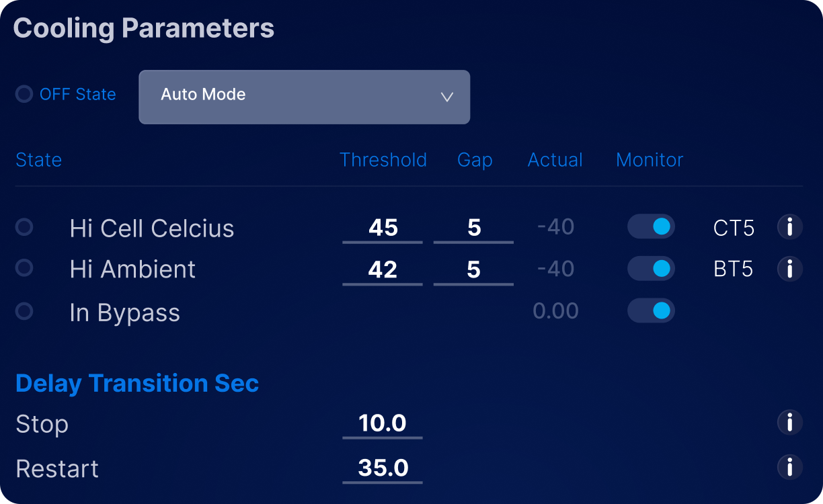Edit Hi Cell Celcius gap value
Image resolution: width=823 pixels, height=504 pixels.
pos(474,228)
